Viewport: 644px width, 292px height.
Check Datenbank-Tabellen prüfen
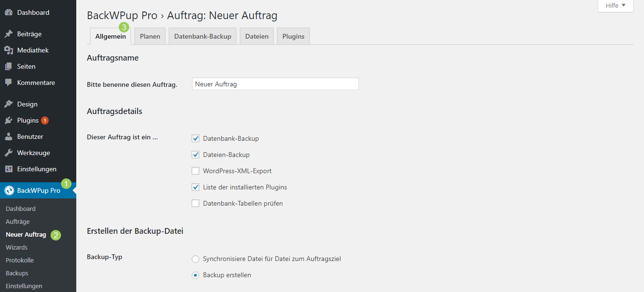[x=195, y=203]
